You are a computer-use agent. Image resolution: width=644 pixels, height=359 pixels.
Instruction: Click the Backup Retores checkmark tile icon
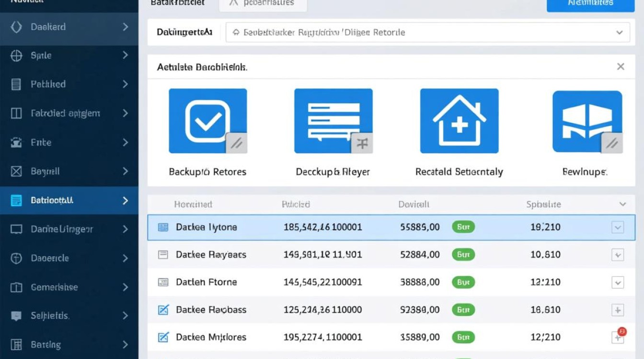pos(207,121)
